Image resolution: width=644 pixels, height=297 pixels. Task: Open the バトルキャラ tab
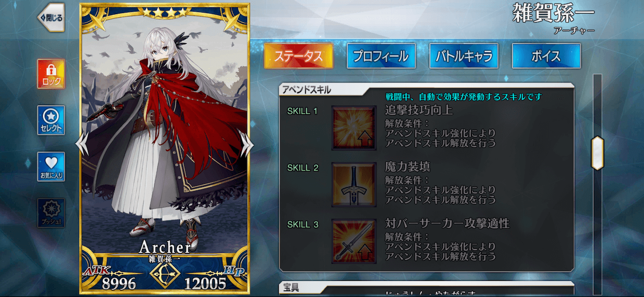tap(463, 56)
